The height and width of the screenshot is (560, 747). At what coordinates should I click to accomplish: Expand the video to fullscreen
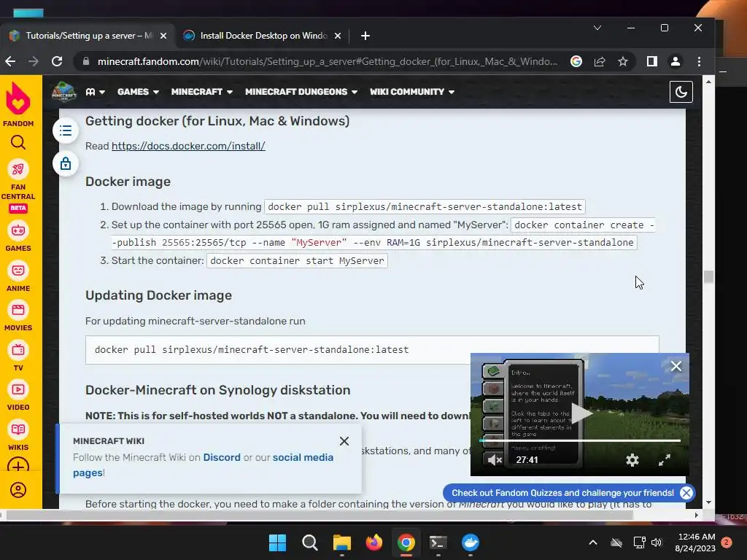(x=665, y=460)
